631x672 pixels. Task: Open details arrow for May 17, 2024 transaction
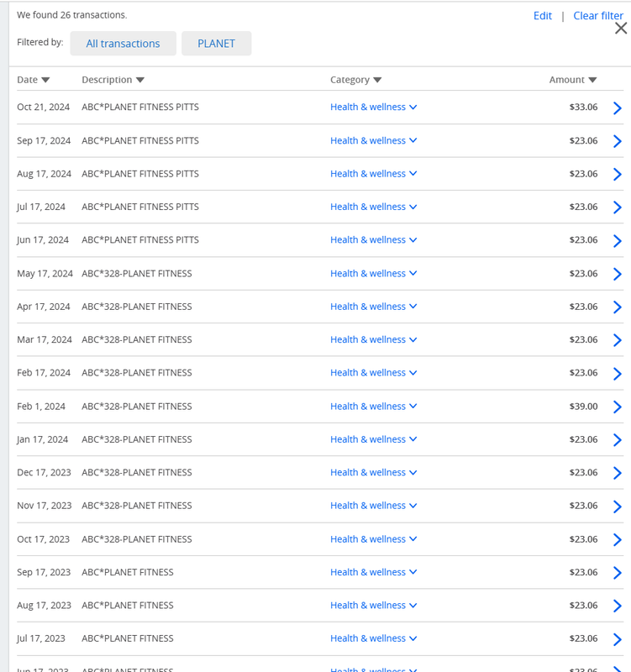pos(618,274)
